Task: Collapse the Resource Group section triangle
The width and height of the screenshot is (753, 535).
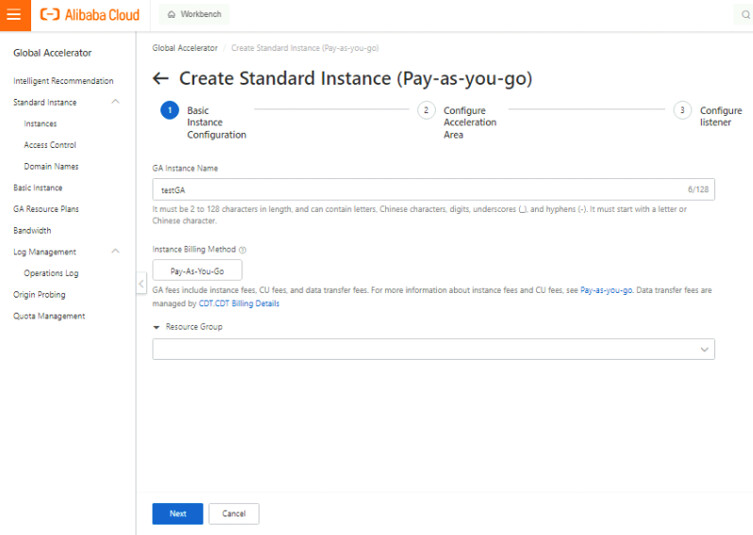Action: 156,327
